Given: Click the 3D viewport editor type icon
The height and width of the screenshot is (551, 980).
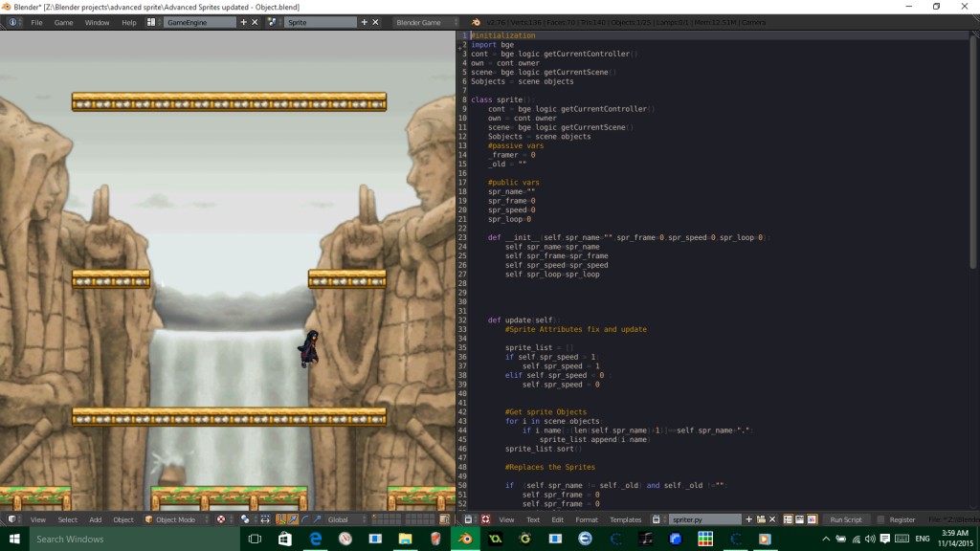Looking at the screenshot, I should [x=11, y=519].
